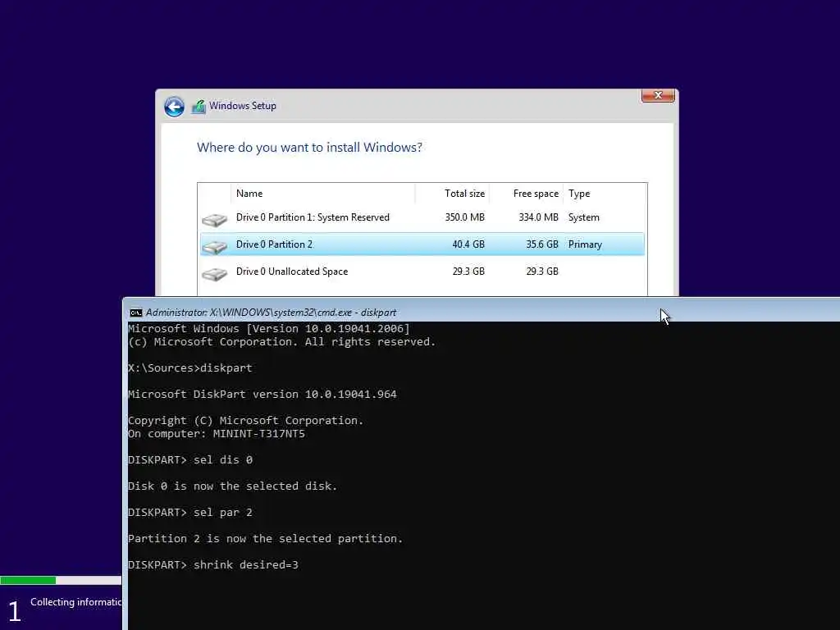Screen dimensions: 840x630
Task: Click the blue back arrow in Windows Setup
Action: [x=174, y=107]
